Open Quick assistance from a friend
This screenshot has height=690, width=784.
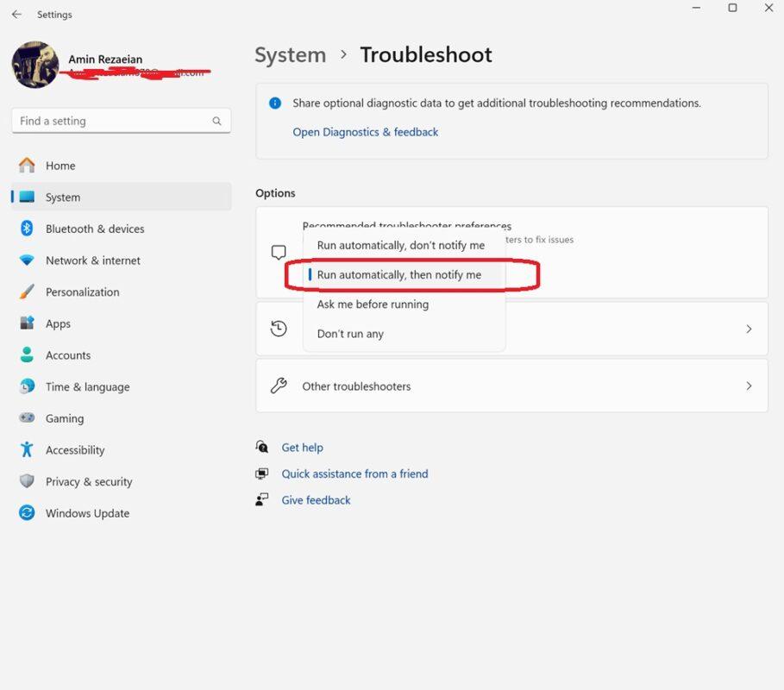coord(354,474)
